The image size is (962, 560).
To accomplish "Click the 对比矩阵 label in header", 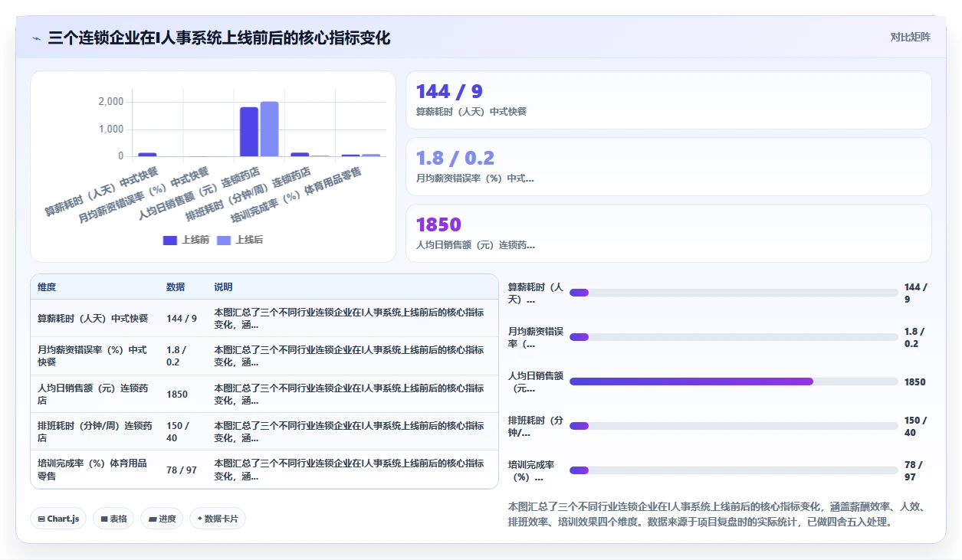I will (x=910, y=37).
